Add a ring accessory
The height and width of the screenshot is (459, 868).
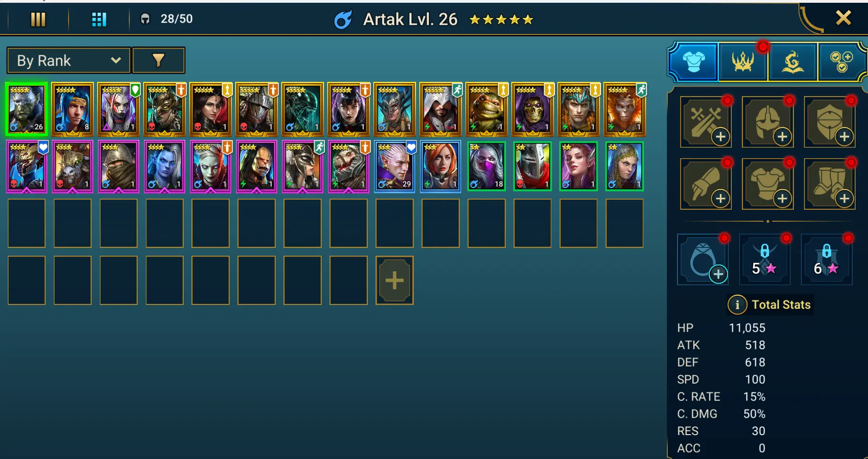pyautogui.click(x=703, y=259)
